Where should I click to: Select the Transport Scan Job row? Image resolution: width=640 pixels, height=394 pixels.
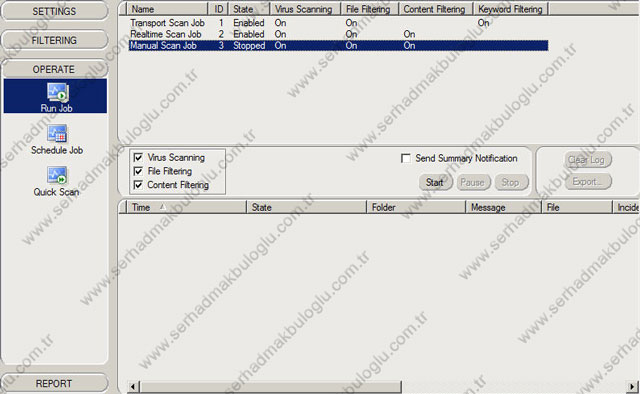[338, 23]
